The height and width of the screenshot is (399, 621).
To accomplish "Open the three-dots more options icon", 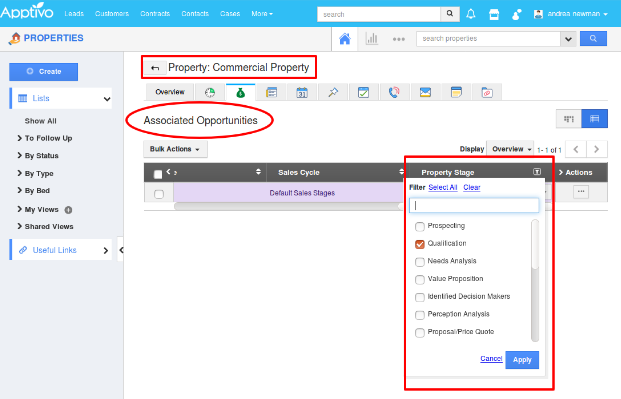I will pos(398,39).
